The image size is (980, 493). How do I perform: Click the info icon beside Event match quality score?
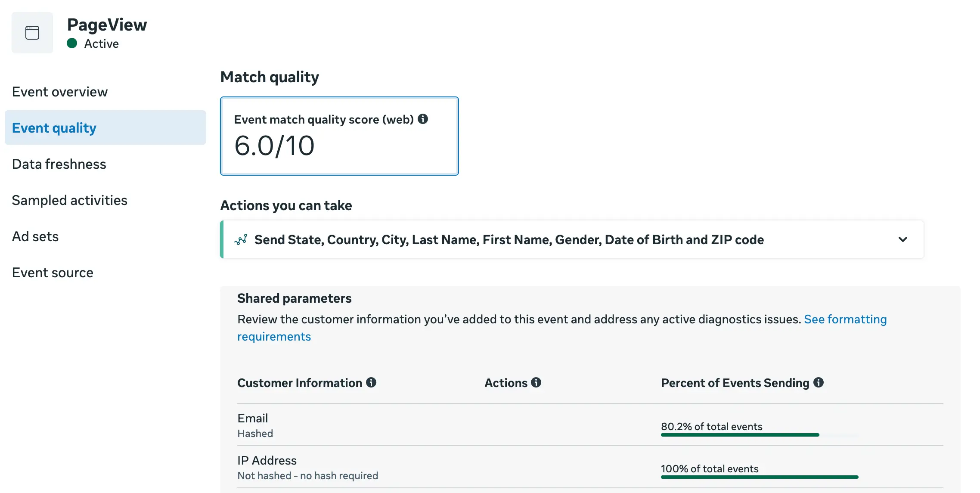[x=423, y=119]
